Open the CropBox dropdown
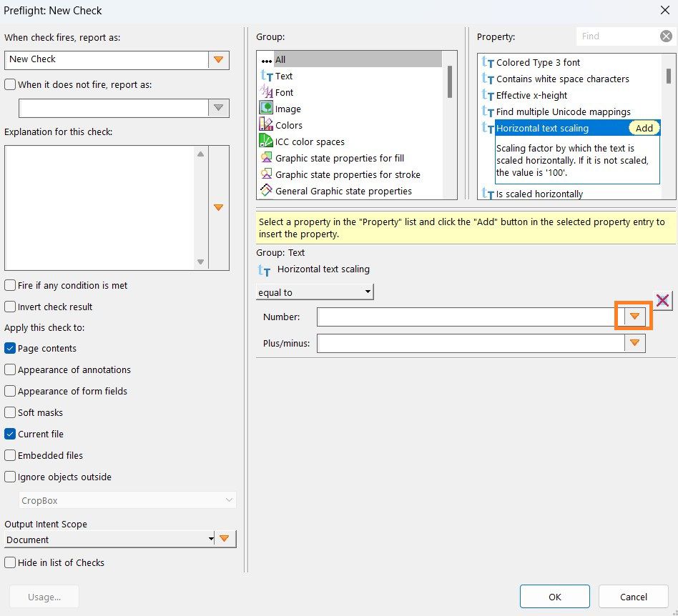Screen dimensions: 678x616 pyautogui.click(x=127, y=500)
